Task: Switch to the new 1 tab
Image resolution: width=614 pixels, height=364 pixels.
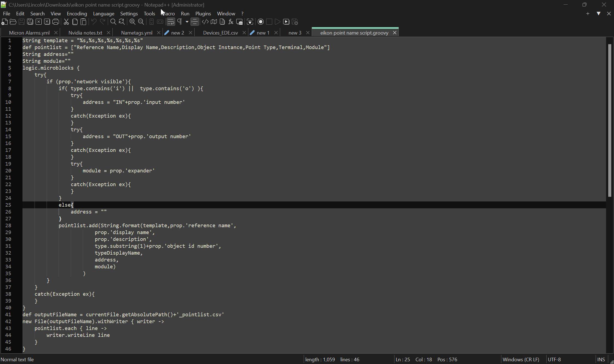Action: pos(263,33)
